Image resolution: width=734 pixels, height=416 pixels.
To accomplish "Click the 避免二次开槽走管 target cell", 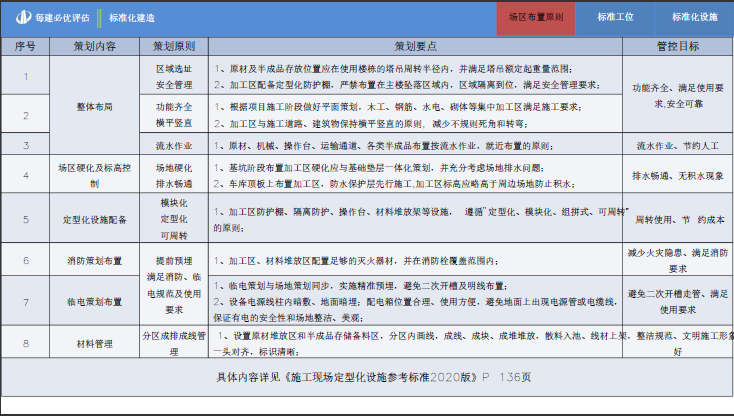I will click(x=678, y=301).
